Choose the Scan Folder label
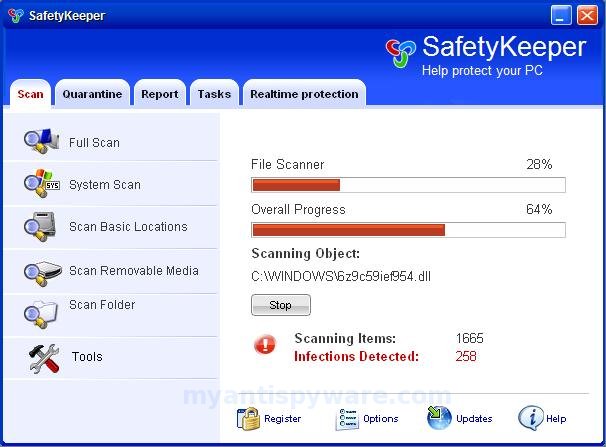This screenshot has width=606, height=447. tap(102, 305)
